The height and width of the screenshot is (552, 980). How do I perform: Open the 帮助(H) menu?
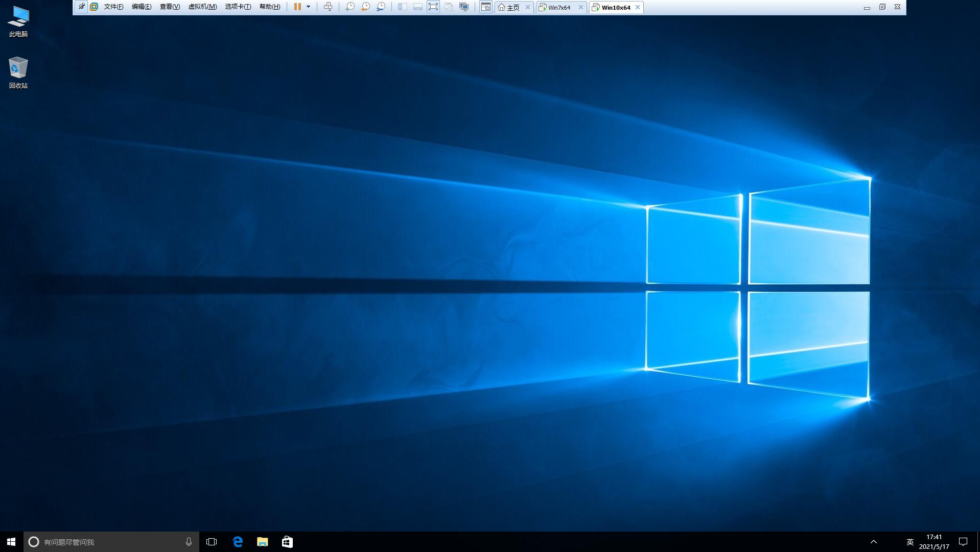pos(270,7)
